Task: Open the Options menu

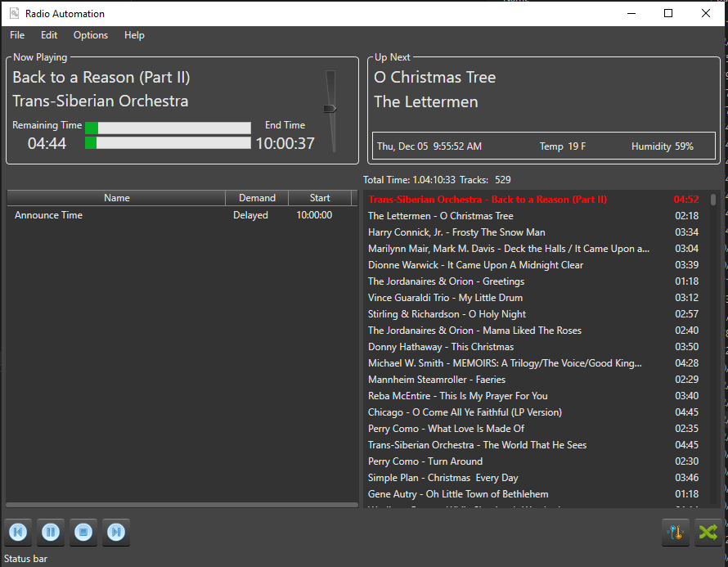Action: point(91,35)
